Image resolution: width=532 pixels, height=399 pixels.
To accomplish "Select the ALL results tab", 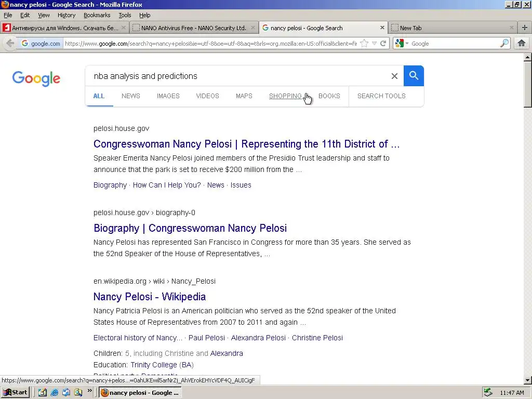I will pos(99,96).
